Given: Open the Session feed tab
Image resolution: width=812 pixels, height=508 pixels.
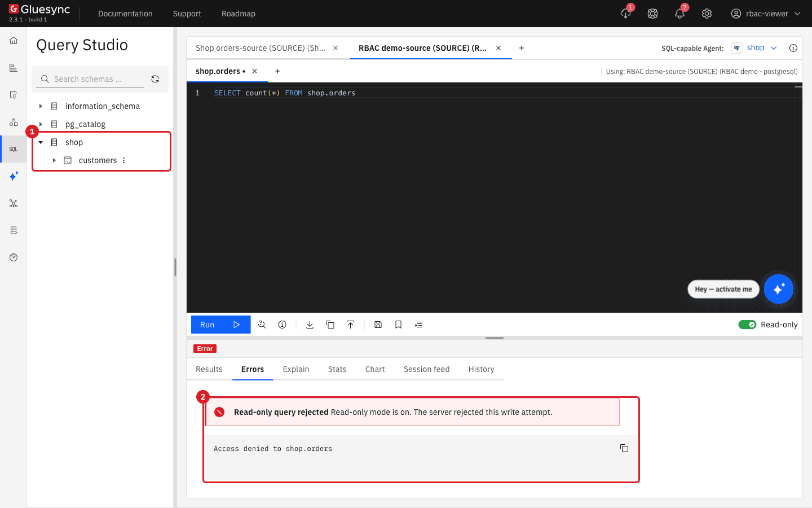Looking at the screenshot, I should tap(427, 369).
